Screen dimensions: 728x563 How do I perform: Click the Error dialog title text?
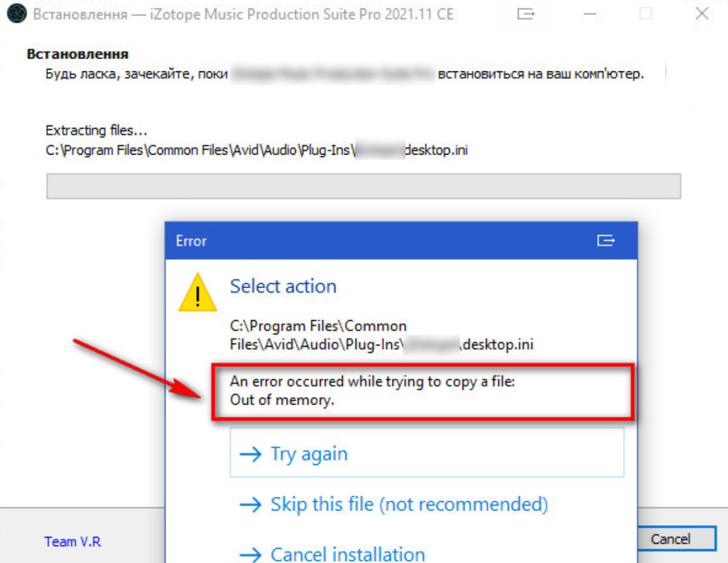191,241
